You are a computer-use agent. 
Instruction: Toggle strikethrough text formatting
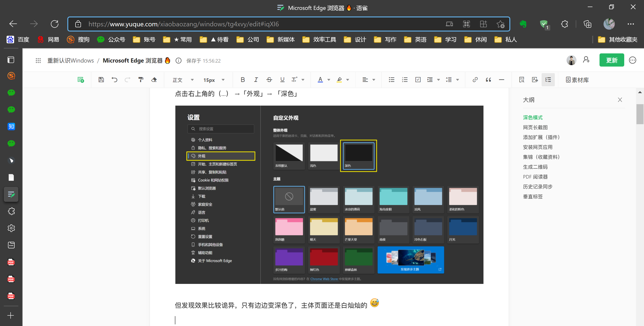pos(269,80)
